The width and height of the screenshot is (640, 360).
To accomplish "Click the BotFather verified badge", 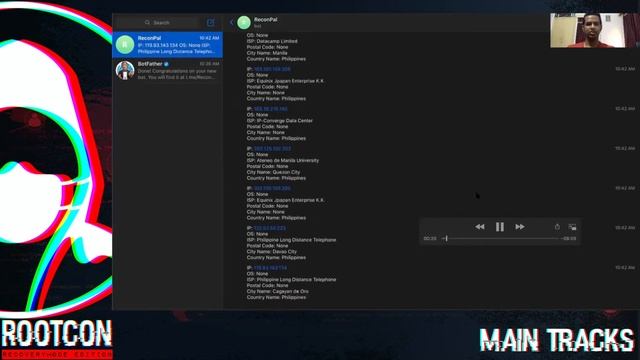I will pos(167,64).
